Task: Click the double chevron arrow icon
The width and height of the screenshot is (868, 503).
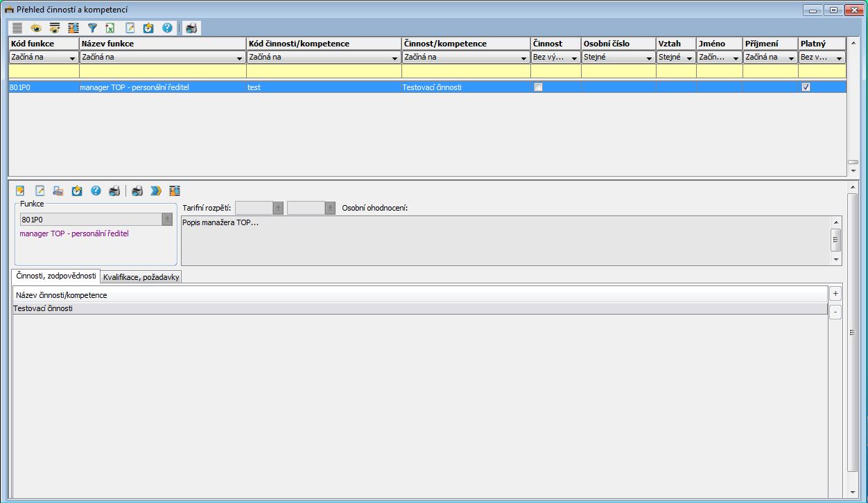Action: point(156,191)
